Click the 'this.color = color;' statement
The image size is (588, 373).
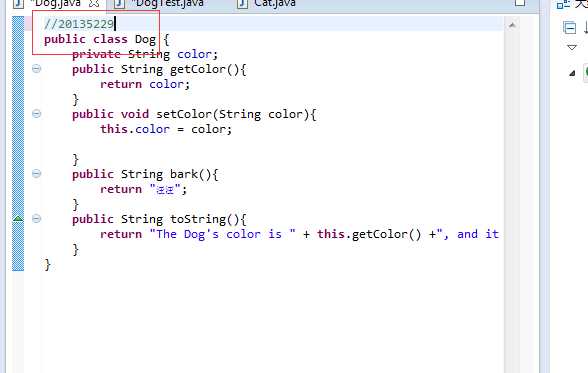[166, 129]
